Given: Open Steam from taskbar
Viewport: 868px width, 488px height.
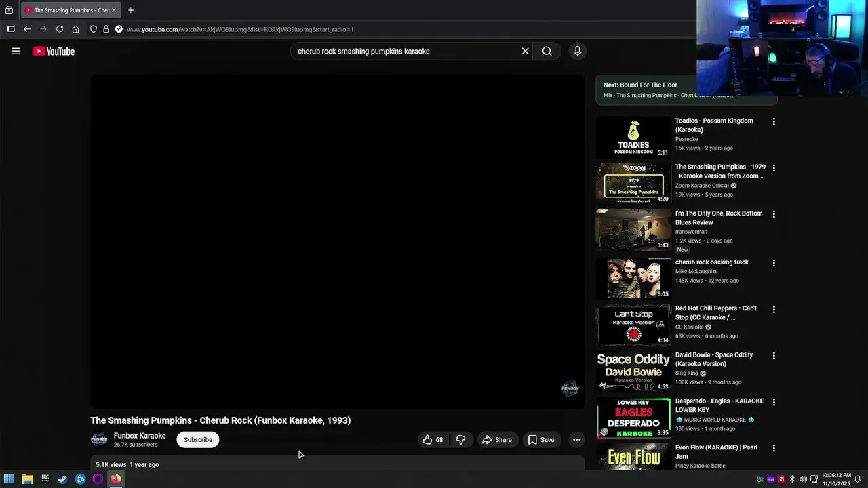Looking at the screenshot, I should 62,479.
